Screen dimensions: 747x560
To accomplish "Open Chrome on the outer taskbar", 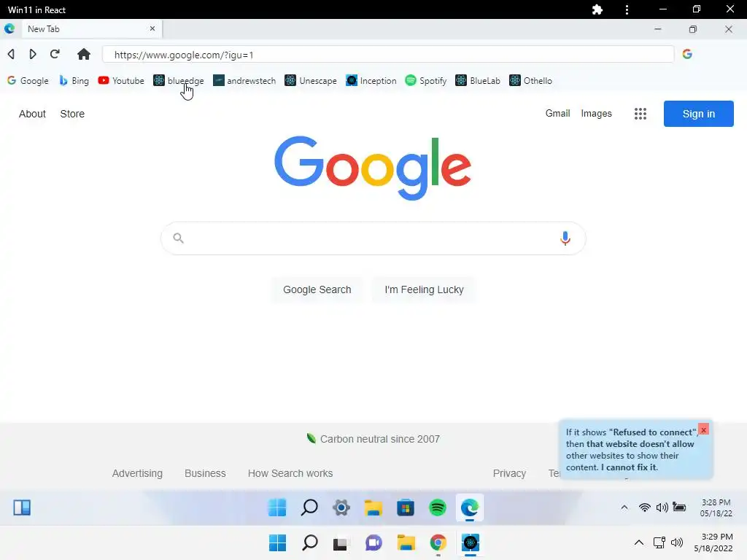I will coord(438,542).
